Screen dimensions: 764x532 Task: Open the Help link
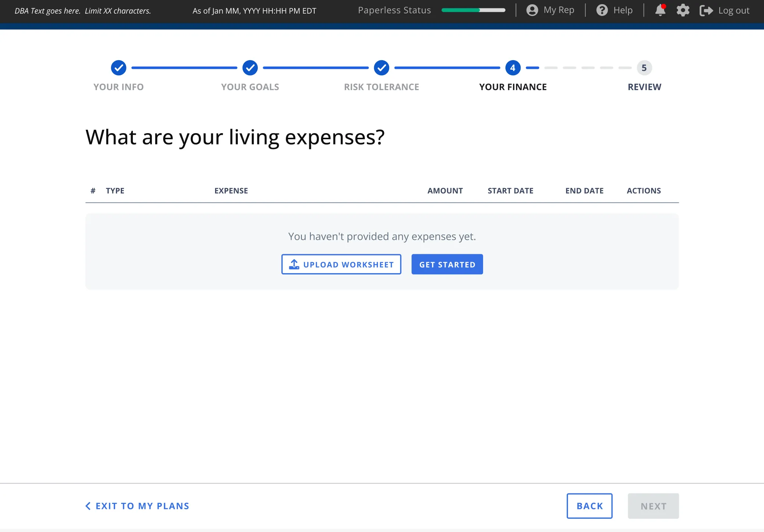[623, 10]
